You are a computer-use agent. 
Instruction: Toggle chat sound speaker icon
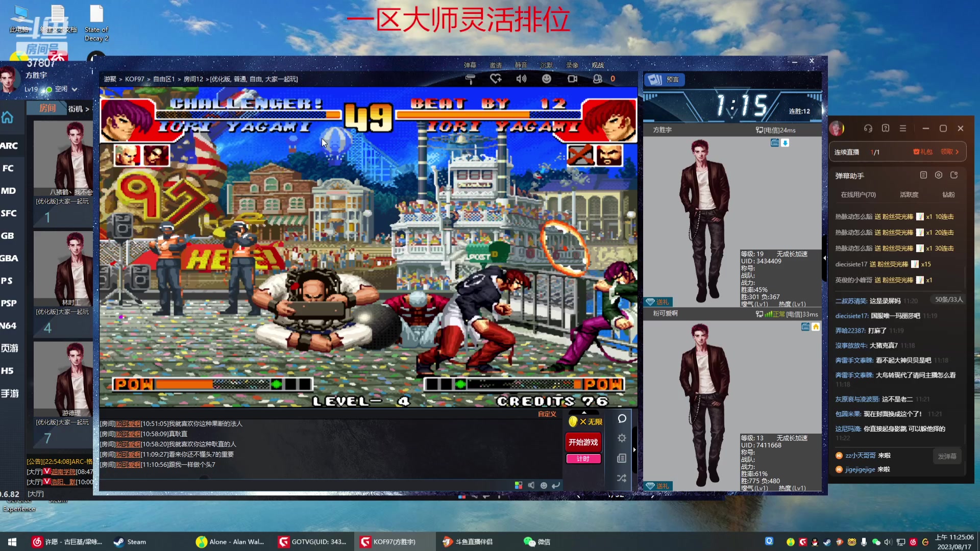coord(531,485)
